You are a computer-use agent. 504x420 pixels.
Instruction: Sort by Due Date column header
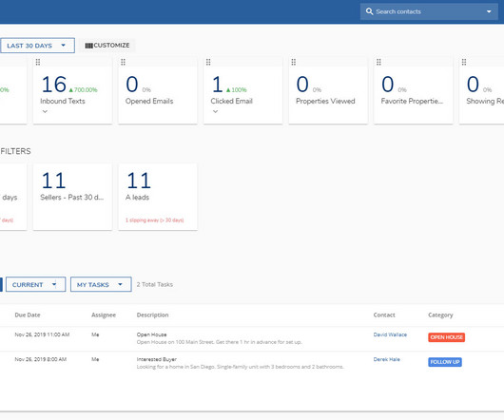coord(28,315)
